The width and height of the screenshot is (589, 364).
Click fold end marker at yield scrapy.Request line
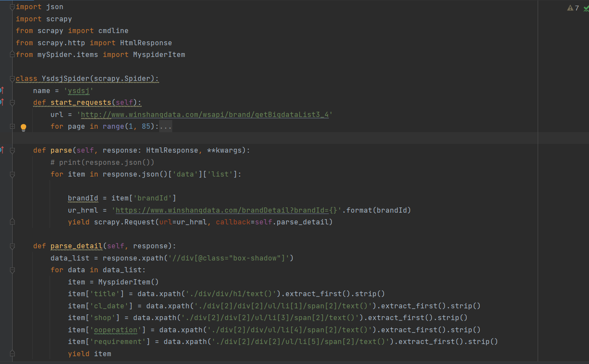coord(12,222)
